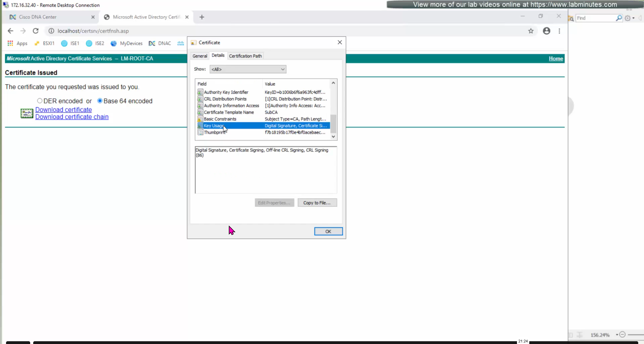644x344 pixels.
Task: Click the ISE1 bookmark icon
Action: pyautogui.click(x=64, y=43)
